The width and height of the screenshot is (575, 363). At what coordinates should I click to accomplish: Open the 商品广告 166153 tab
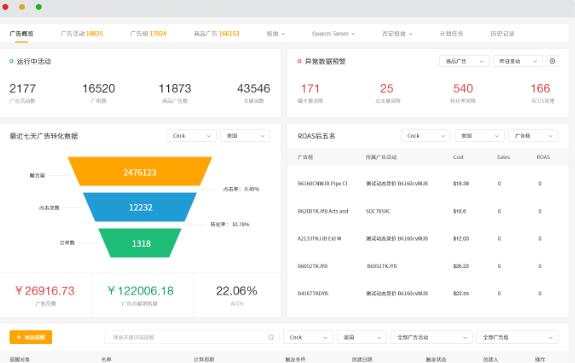pyautogui.click(x=216, y=33)
